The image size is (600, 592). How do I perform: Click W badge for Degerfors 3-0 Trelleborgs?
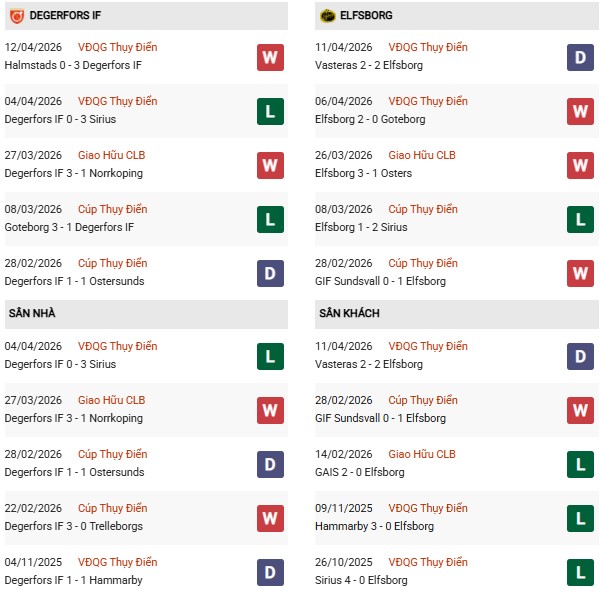[x=270, y=518]
